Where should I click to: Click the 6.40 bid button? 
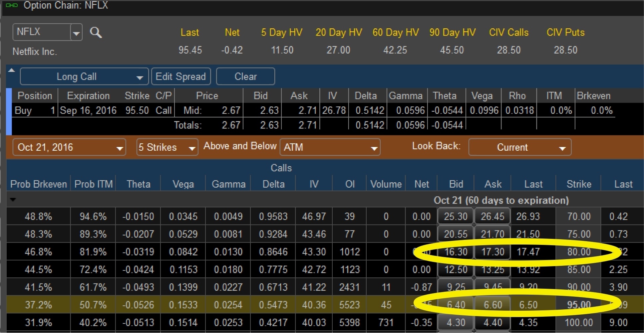(456, 305)
